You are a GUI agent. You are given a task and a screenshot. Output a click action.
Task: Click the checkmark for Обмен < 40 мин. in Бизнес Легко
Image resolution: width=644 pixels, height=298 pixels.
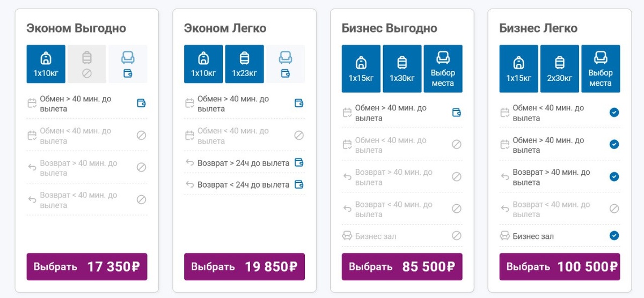(x=614, y=113)
